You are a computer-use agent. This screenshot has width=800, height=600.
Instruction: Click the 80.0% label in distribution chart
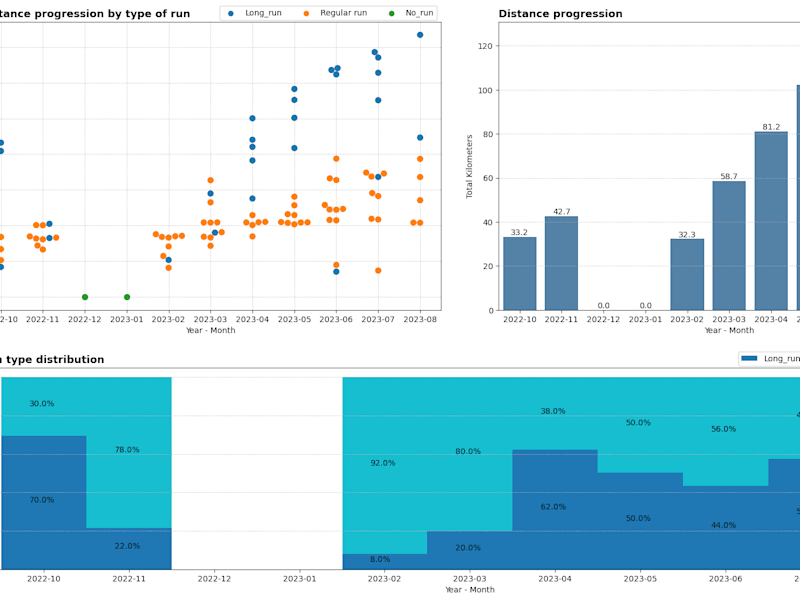coord(468,452)
